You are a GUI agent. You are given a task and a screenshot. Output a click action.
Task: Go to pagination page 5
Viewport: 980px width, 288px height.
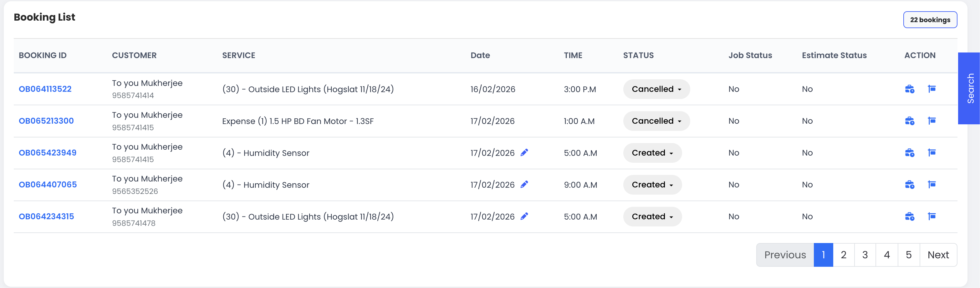(908, 255)
